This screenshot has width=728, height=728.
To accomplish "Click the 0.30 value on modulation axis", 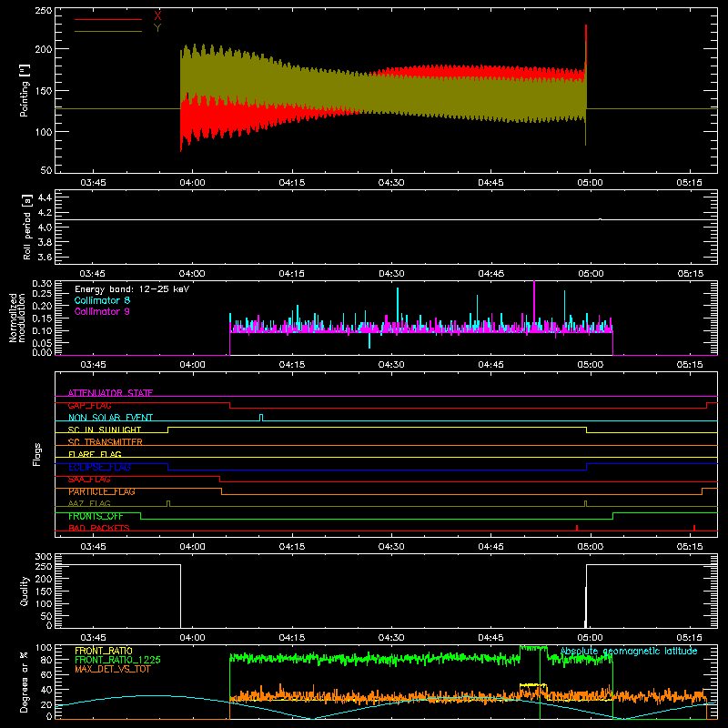I will [42, 284].
